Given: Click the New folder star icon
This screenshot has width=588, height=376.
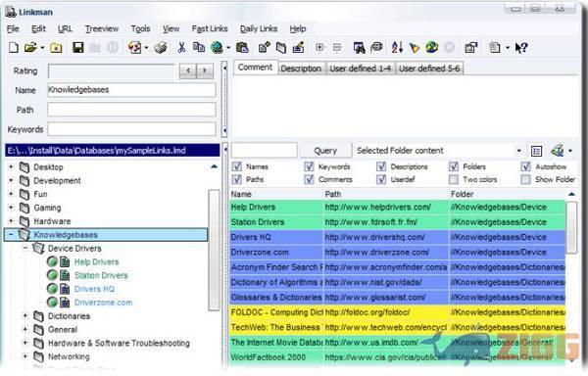Looking at the screenshot, I should tap(56, 48).
